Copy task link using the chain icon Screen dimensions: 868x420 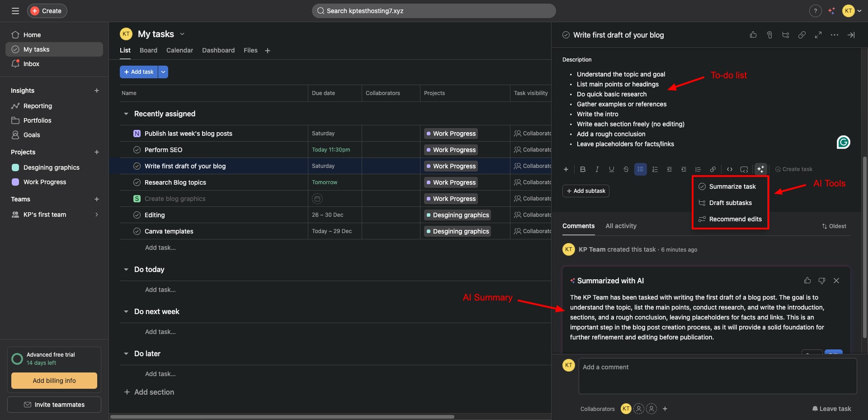(802, 35)
